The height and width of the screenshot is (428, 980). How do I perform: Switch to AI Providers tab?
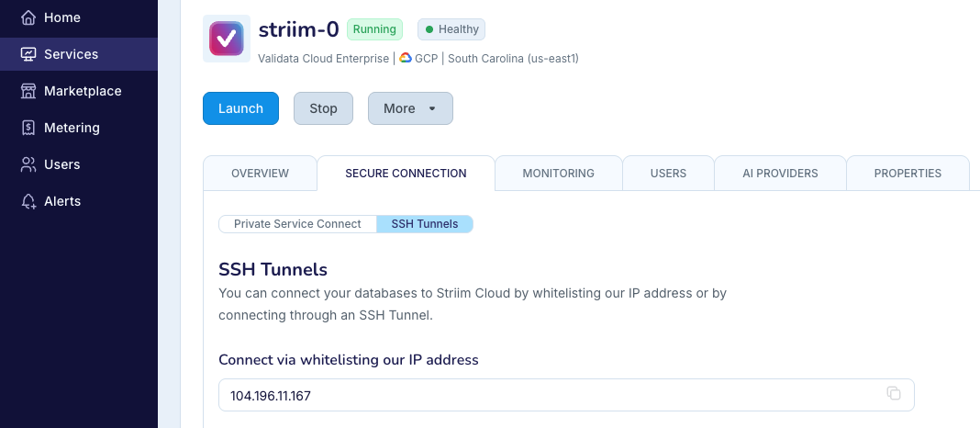780,174
